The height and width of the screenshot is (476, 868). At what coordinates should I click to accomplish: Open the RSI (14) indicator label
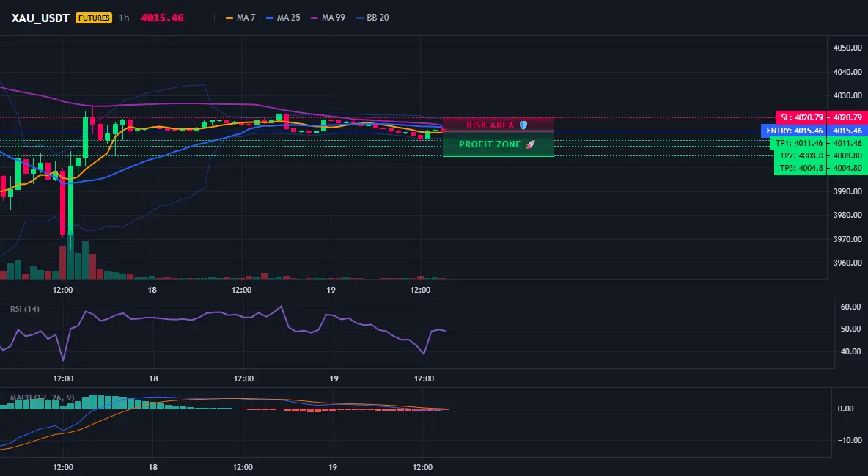click(25, 309)
